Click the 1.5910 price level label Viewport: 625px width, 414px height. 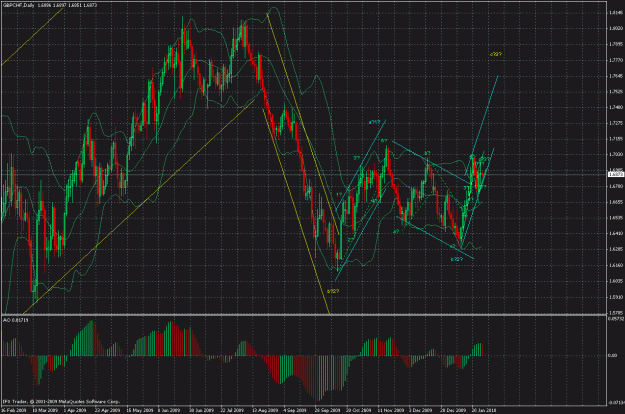615,297
